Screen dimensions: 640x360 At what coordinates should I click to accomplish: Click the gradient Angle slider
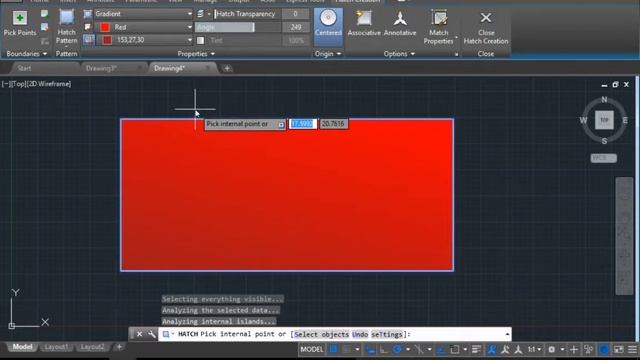click(x=238, y=27)
